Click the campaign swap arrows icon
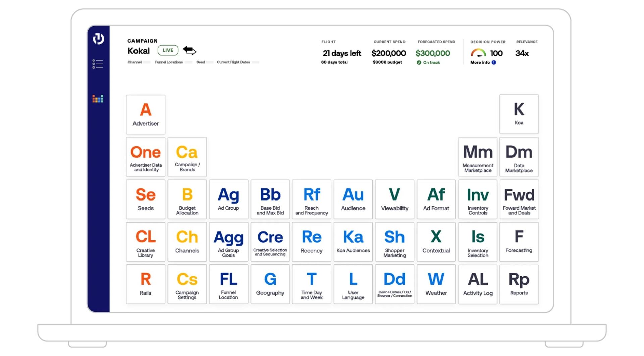Image resolution: width=644 pixels, height=356 pixels. pyautogui.click(x=190, y=51)
